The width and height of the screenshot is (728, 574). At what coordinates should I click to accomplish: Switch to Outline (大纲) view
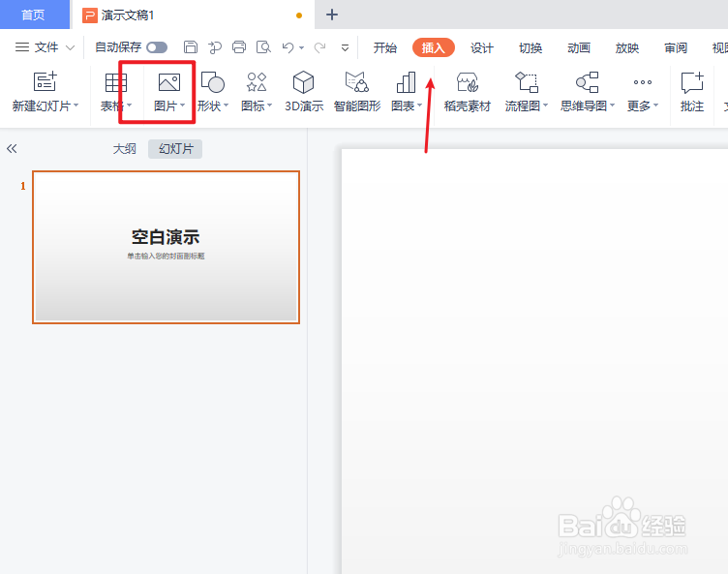[125, 149]
